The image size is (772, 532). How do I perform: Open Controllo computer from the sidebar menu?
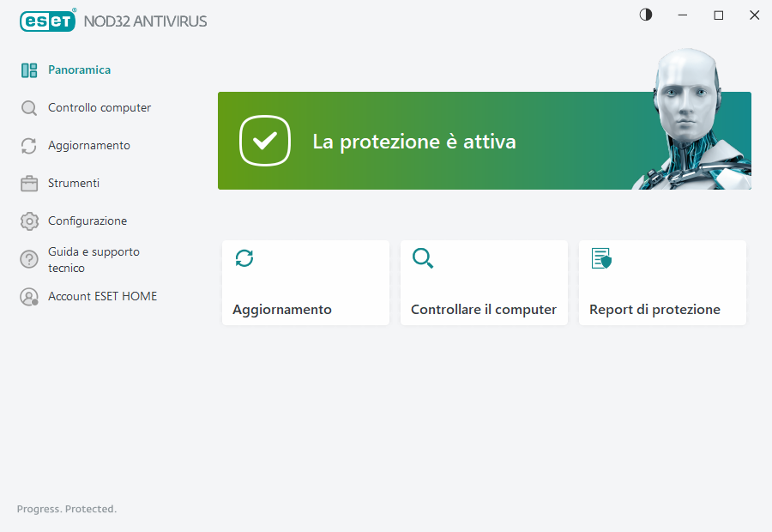click(100, 107)
